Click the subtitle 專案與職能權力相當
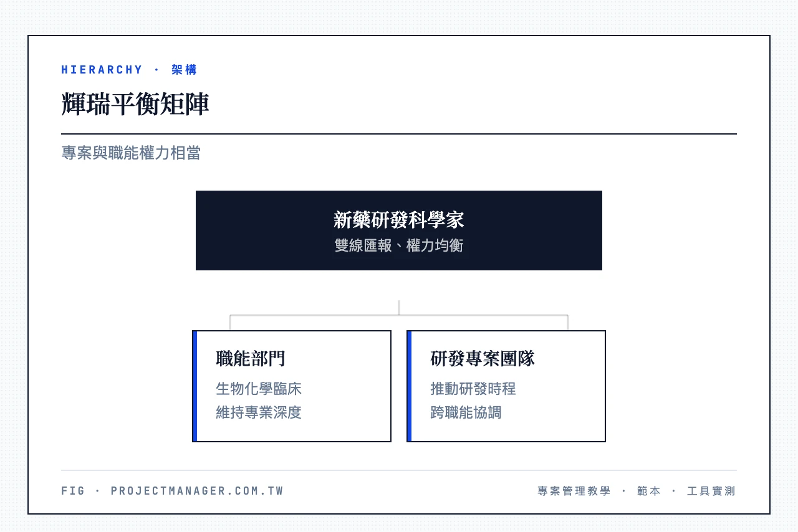The height and width of the screenshot is (532, 798). click(x=131, y=153)
